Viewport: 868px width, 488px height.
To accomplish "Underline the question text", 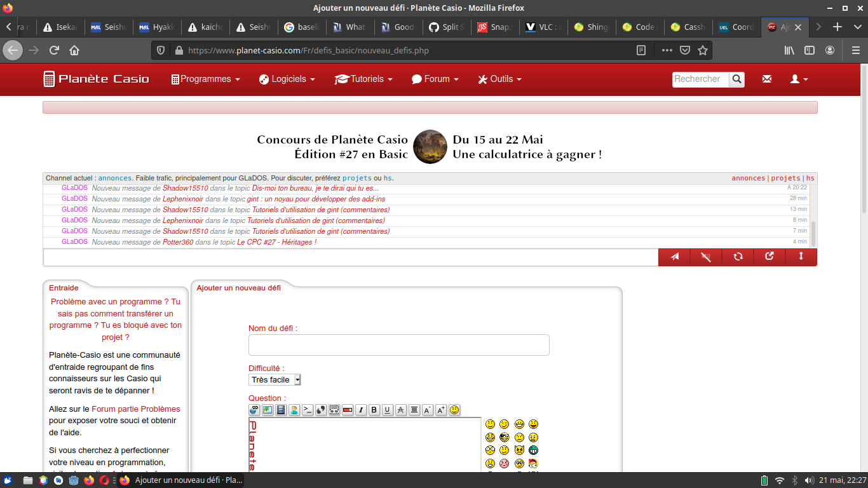I will (x=388, y=410).
